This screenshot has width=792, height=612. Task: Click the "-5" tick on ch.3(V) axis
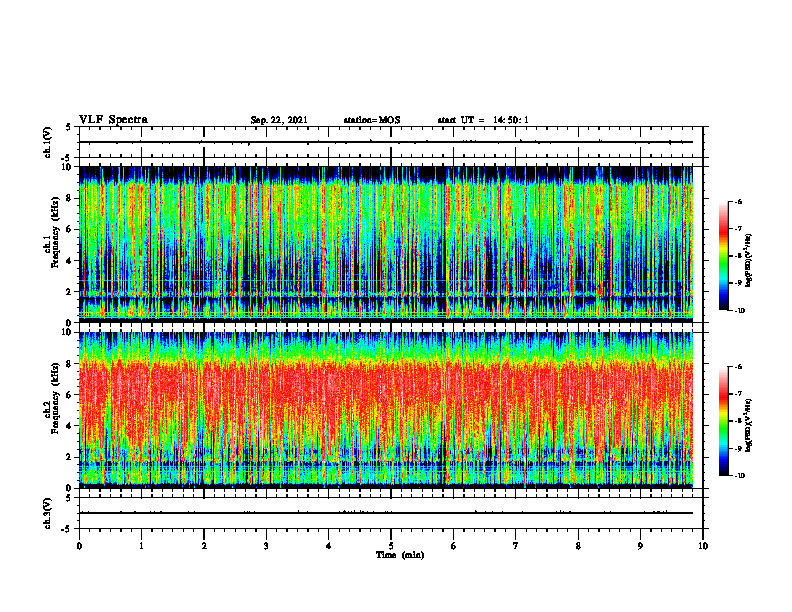pyautogui.click(x=67, y=529)
